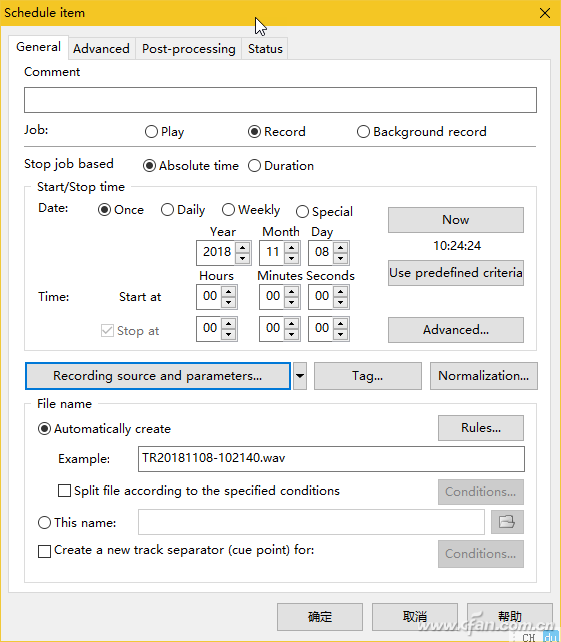Click the Month 11 field
The width and height of the screenshot is (561, 642).
point(272,252)
